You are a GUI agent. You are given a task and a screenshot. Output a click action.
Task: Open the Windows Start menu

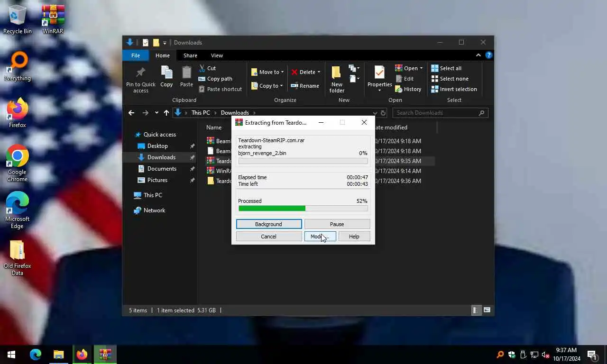[11, 355]
